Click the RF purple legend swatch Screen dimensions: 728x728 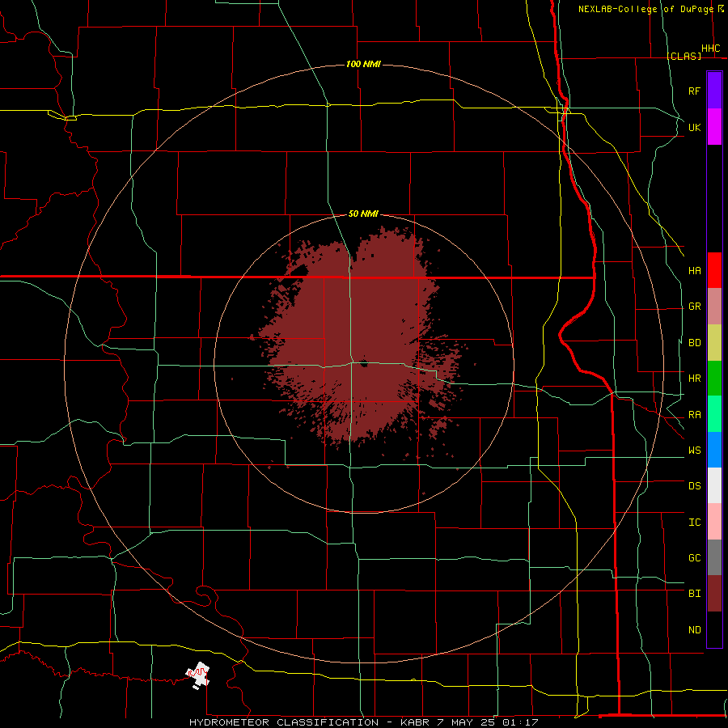[x=714, y=91]
